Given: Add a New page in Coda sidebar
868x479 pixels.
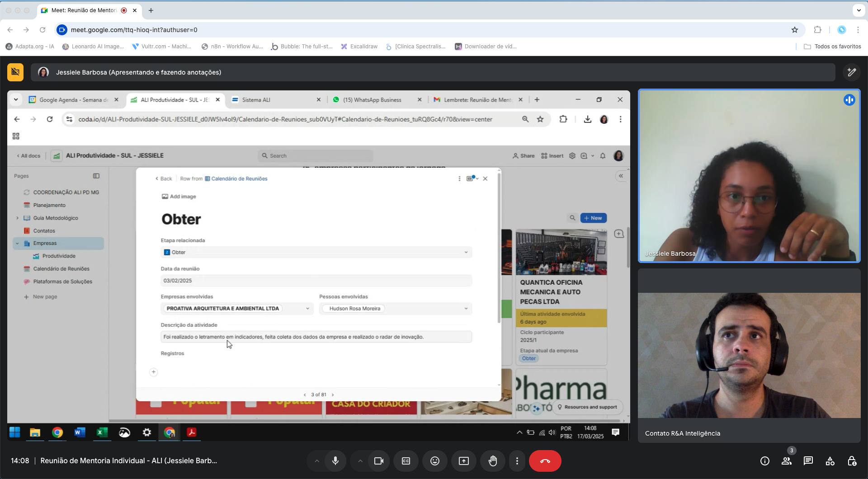Looking at the screenshot, I should [41, 297].
